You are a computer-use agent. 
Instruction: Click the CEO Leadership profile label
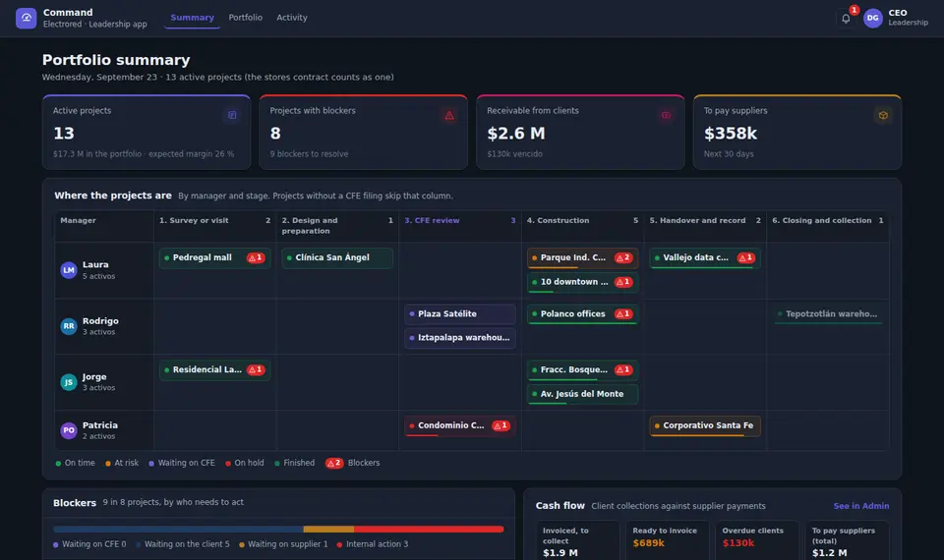point(908,18)
